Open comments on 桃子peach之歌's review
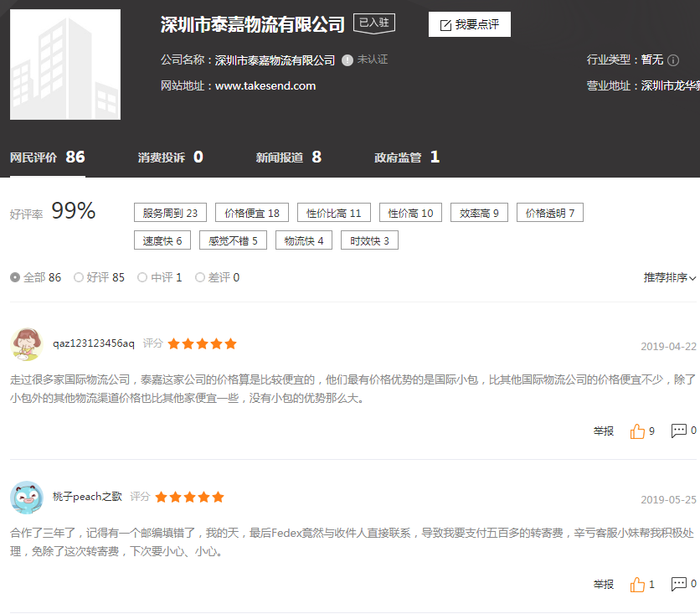This screenshot has height=614, width=700. pos(678,585)
